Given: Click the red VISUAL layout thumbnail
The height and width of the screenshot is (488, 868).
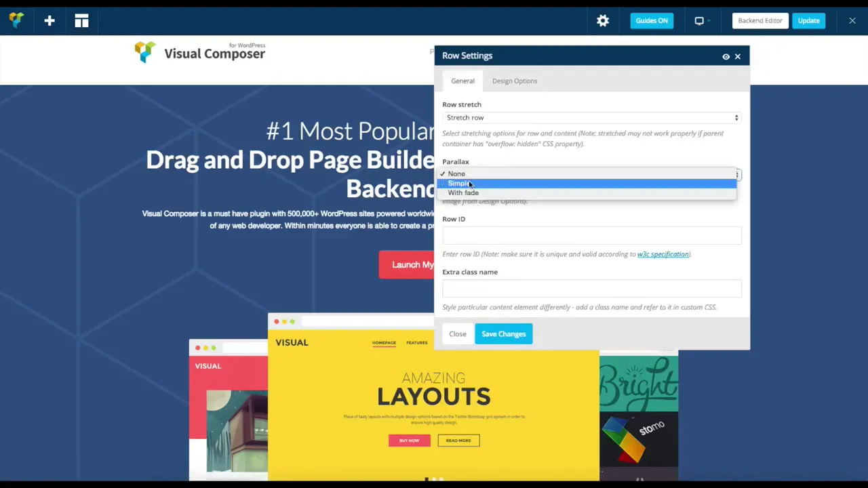Looking at the screenshot, I should click(229, 409).
